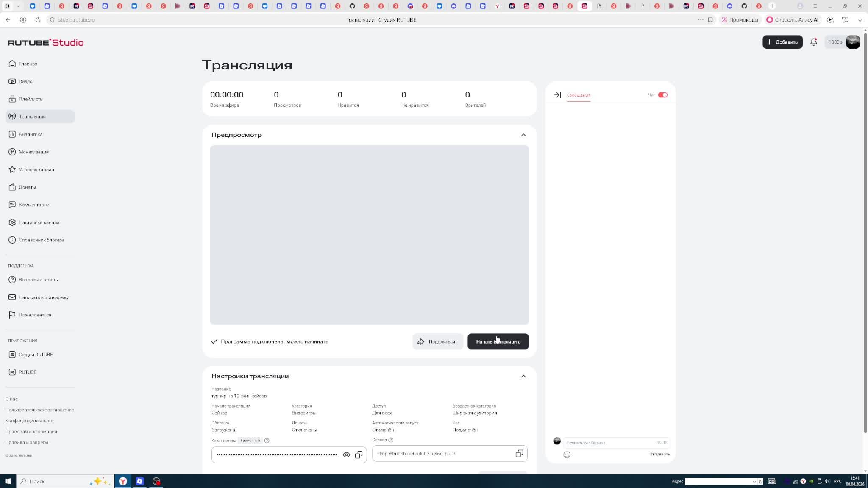
Task: Copy the stream key with copy icon
Action: pyautogui.click(x=359, y=455)
